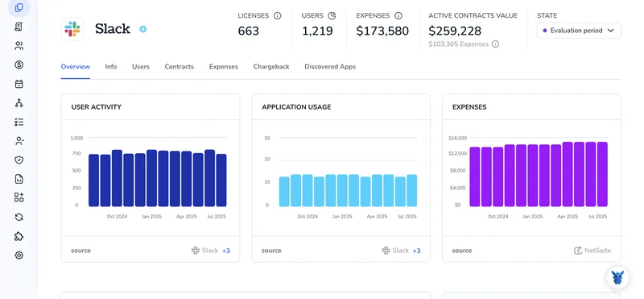This screenshot has width=644, height=299.
Task: Expand +3 sources under User Activity
Action: pos(226,251)
